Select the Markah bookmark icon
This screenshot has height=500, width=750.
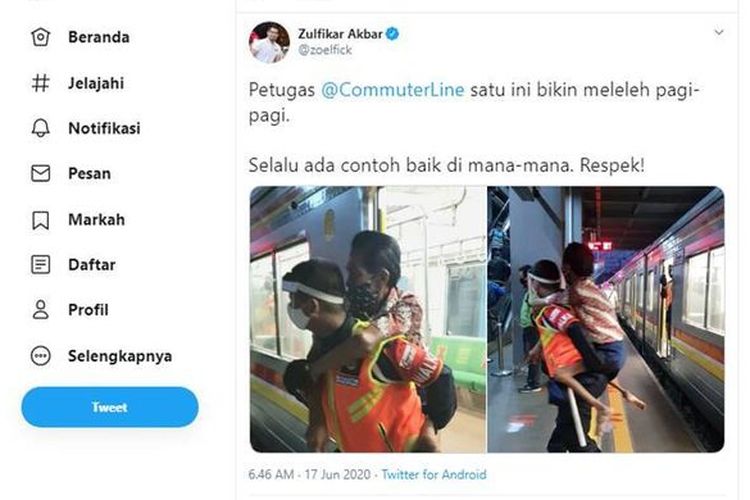tap(41, 220)
